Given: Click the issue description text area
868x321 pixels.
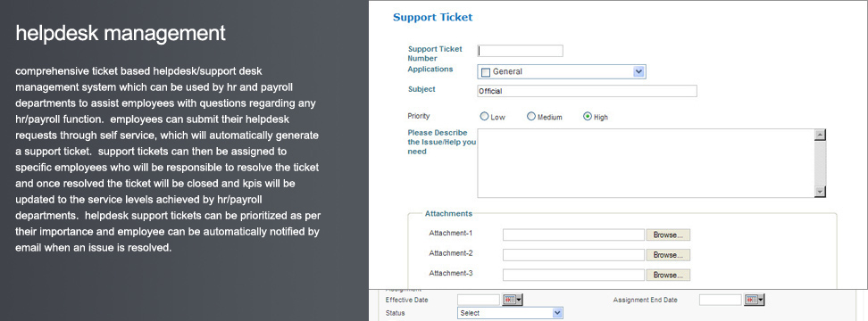Looking at the screenshot, I should point(646,163).
